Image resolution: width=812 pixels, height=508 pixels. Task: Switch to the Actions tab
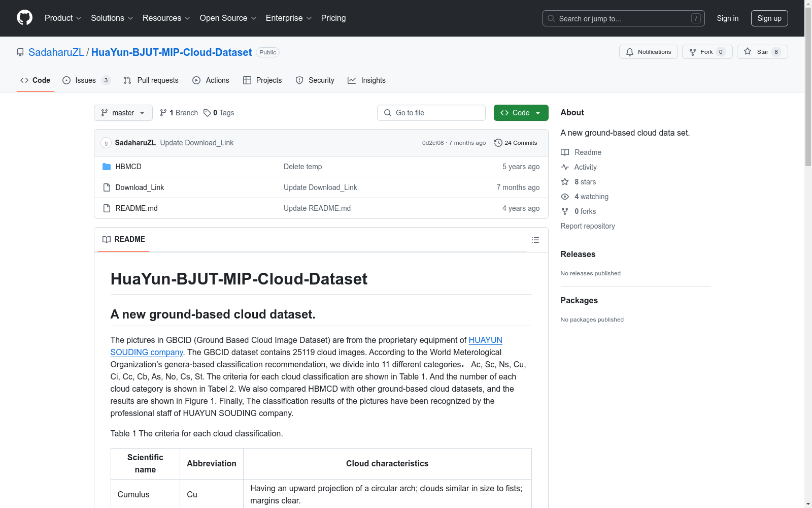tap(211, 80)
